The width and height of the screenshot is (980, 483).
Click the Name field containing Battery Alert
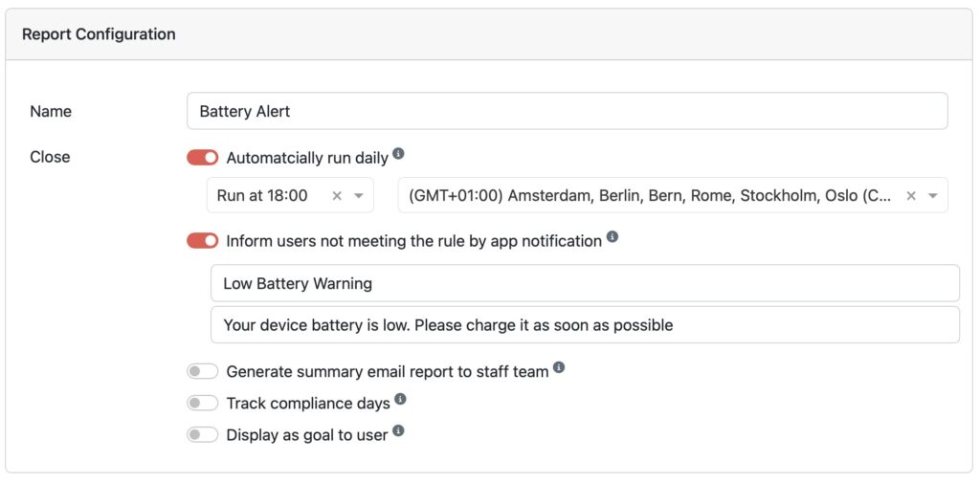567,111
